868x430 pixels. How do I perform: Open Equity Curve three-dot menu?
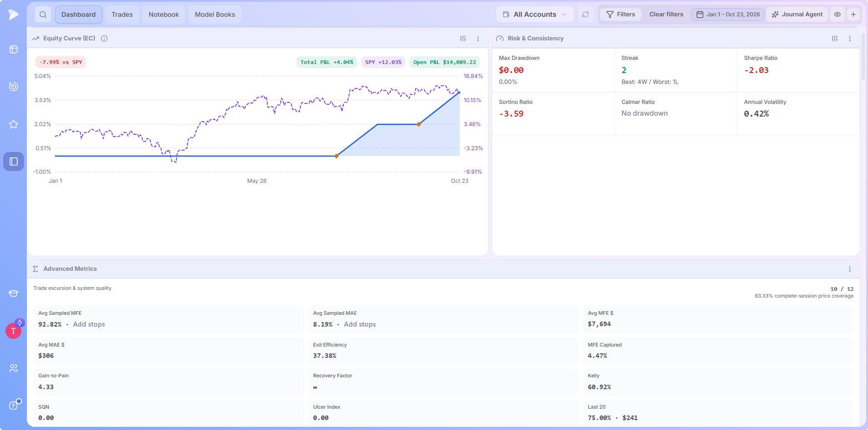[478, 39]
